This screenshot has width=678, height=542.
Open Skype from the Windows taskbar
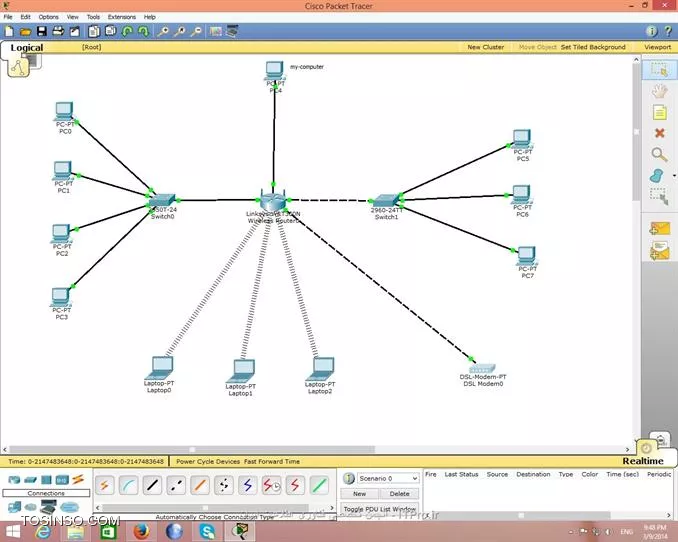click(207, 531)
